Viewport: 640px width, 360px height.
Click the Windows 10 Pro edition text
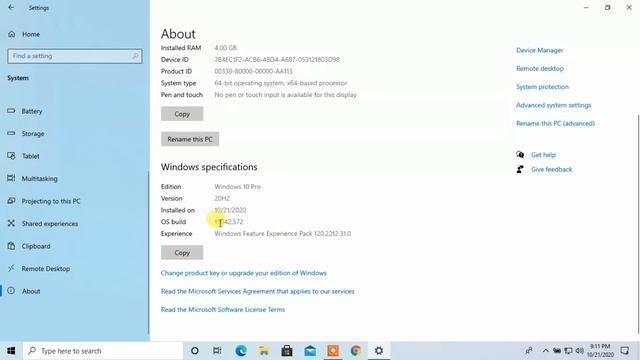tap(237, 187)
